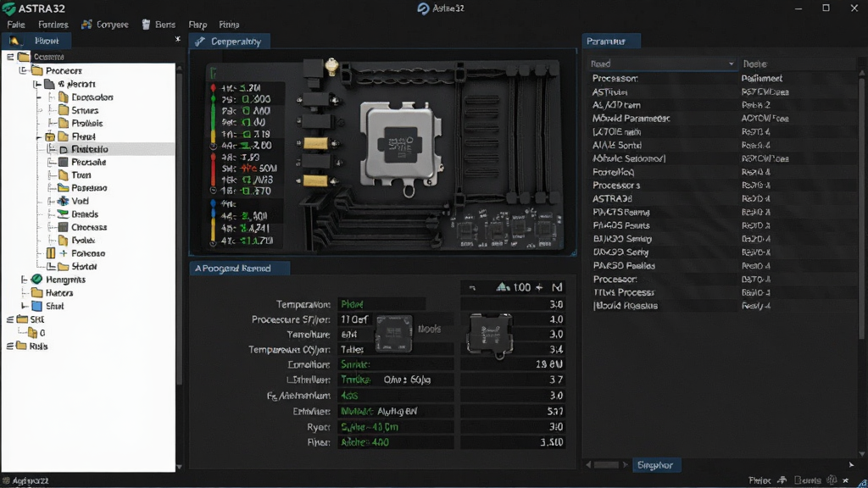Screen dimensions: 868x488
Task: Collapse the Procecrs folder node
Action: [x=23, y=70]
